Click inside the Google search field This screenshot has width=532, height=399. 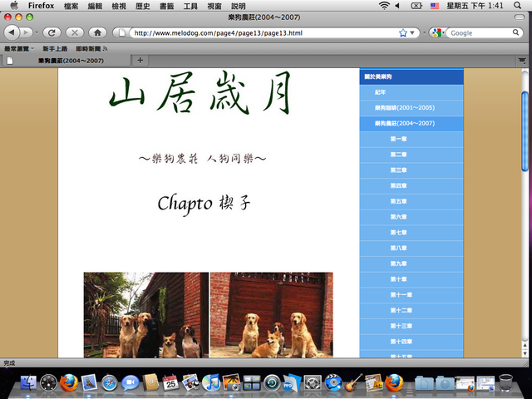482,33
